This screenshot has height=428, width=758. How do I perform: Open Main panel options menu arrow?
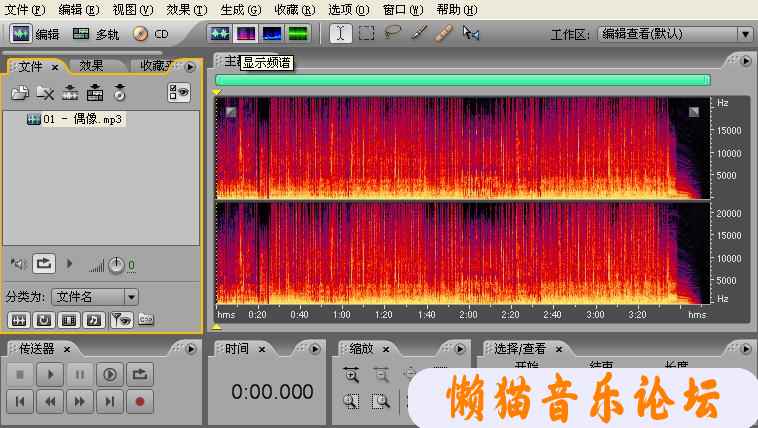746,61
